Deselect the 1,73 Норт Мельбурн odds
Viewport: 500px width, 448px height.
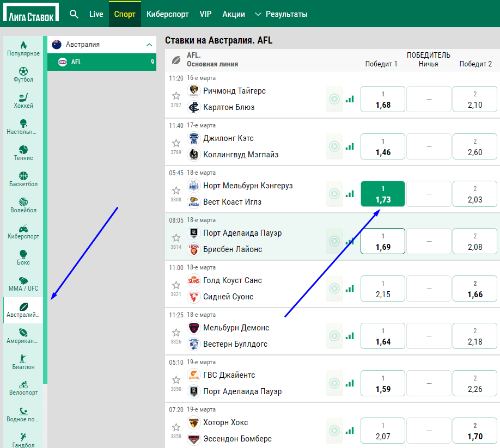pos(383,194)
